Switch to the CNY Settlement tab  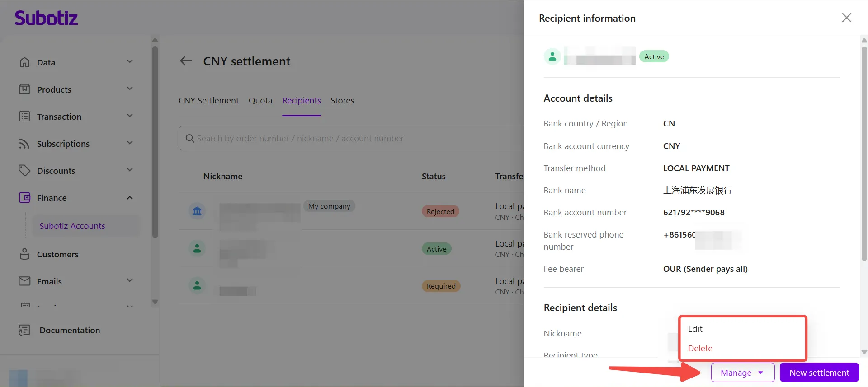click(x=208, y=100)
